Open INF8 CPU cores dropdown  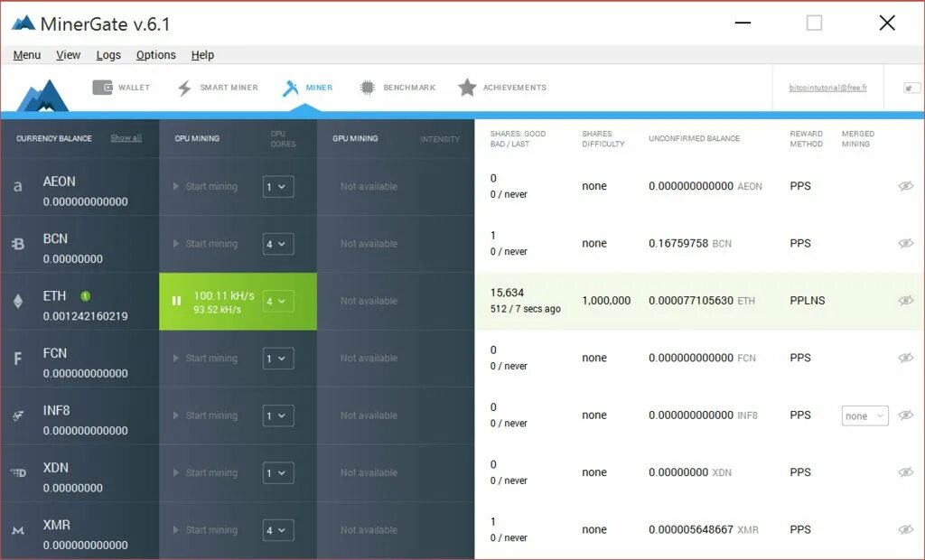pyautogui.click(x=278, y=415)
